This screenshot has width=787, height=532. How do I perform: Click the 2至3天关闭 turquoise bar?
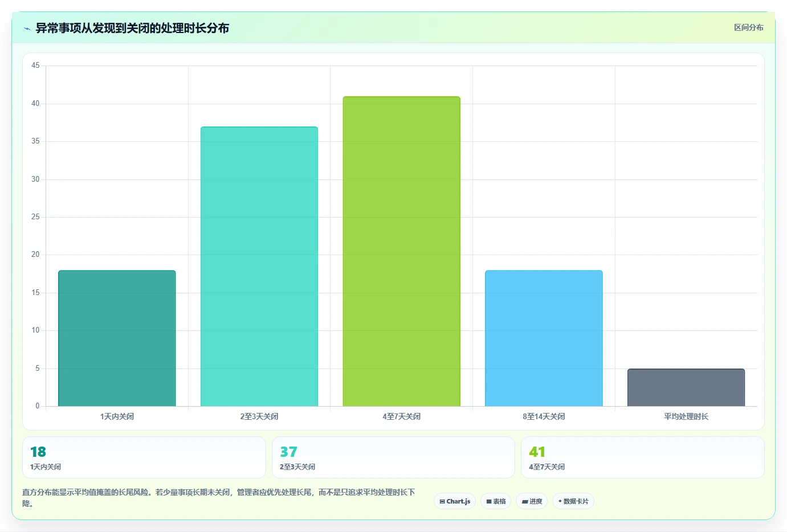(259, 267)
